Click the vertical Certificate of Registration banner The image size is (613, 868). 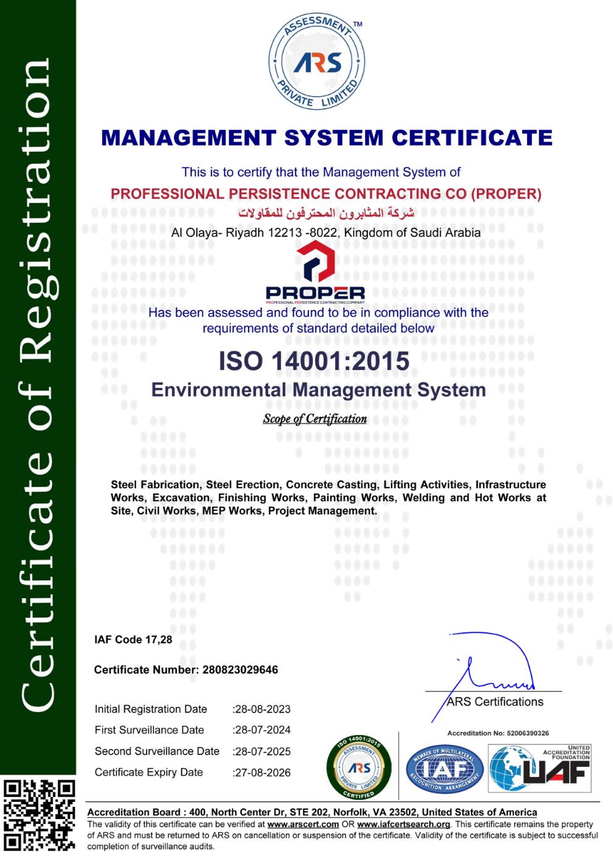pos(38,384)
